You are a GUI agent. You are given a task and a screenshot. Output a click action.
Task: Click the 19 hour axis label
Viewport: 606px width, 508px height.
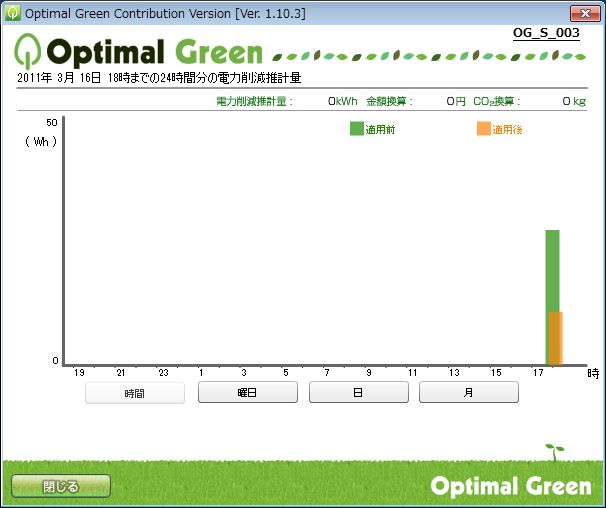point(79,372)
